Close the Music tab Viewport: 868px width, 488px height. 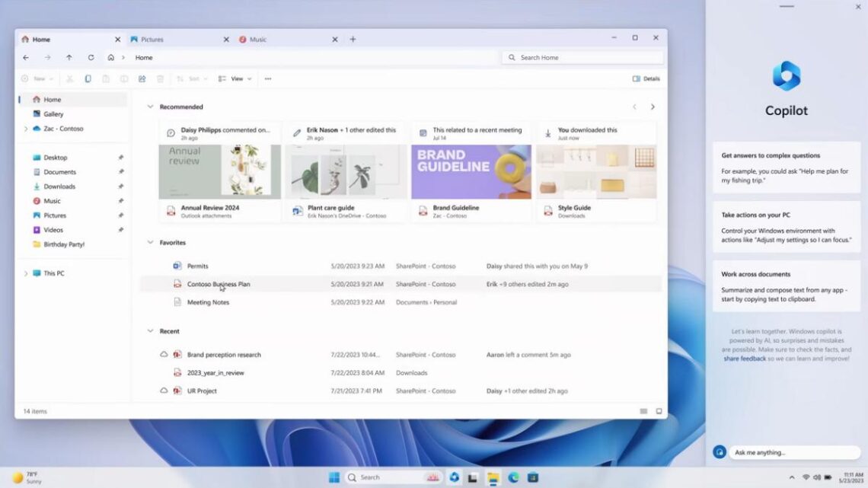(334, 40)
